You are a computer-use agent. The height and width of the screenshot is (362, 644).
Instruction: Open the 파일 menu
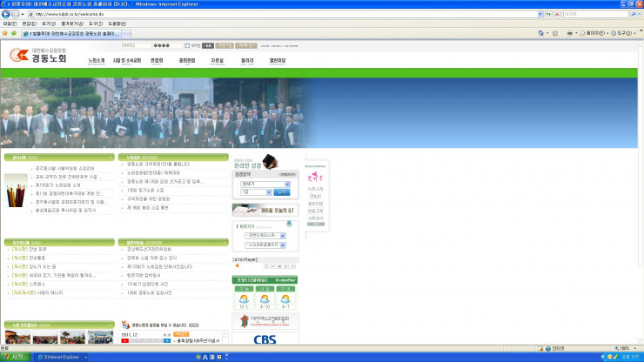10,23
